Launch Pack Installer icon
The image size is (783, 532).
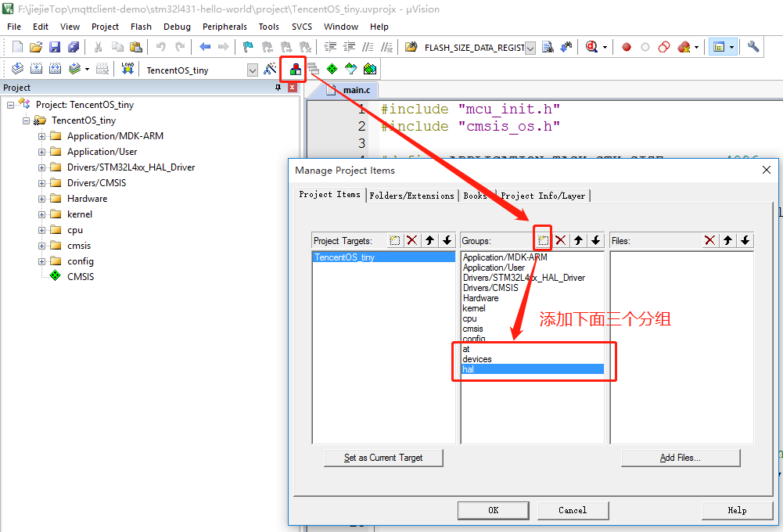pos(370,69)
